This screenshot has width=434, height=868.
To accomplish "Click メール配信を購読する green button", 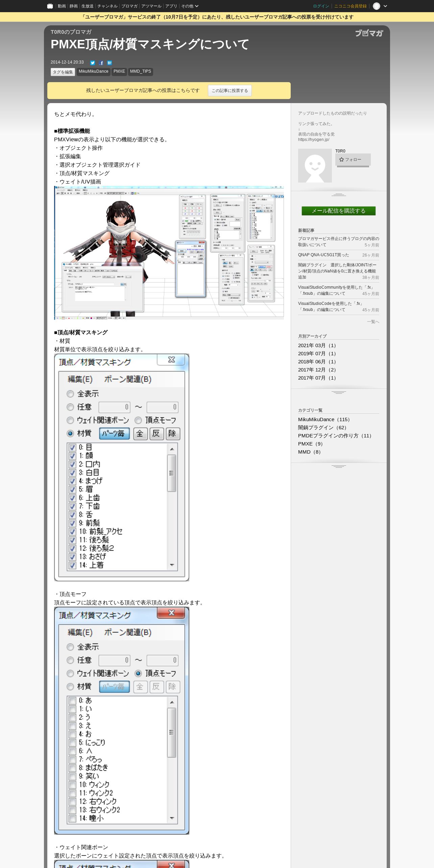I will point(339,211).
